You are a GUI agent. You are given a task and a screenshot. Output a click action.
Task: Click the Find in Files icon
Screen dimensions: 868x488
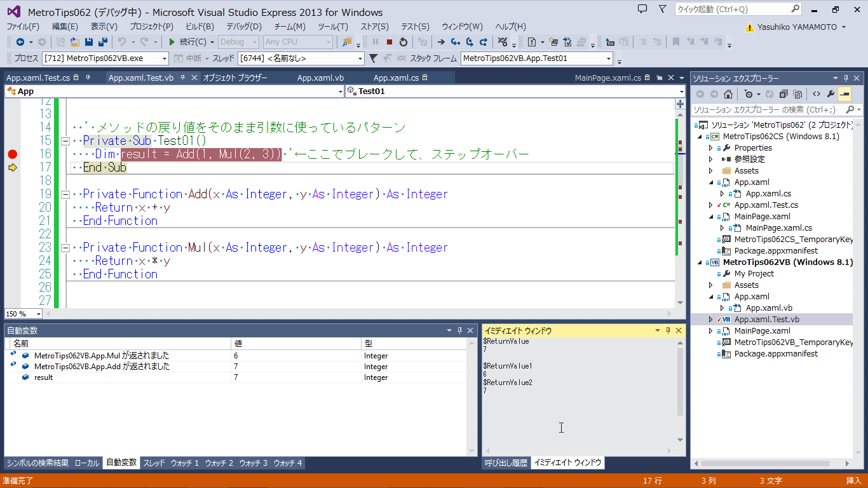click(347, 42)
